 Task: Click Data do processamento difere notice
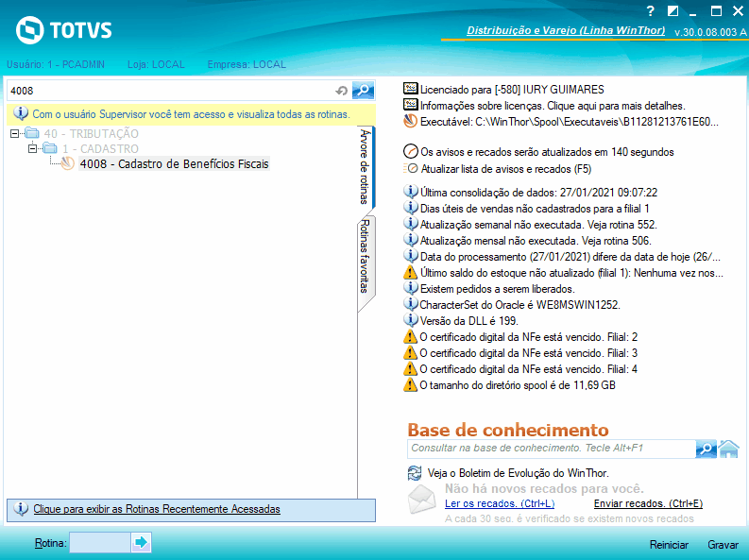(x=570, y=257)
